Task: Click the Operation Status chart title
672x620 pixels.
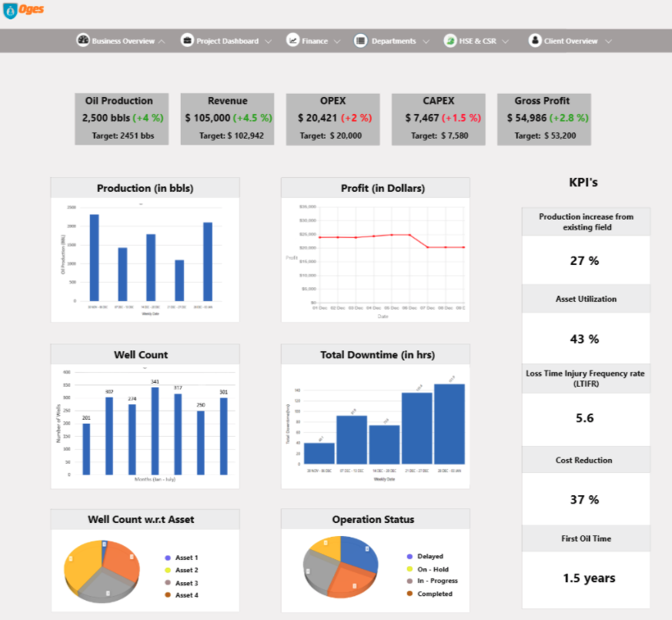Action: [x=373, y=519]
